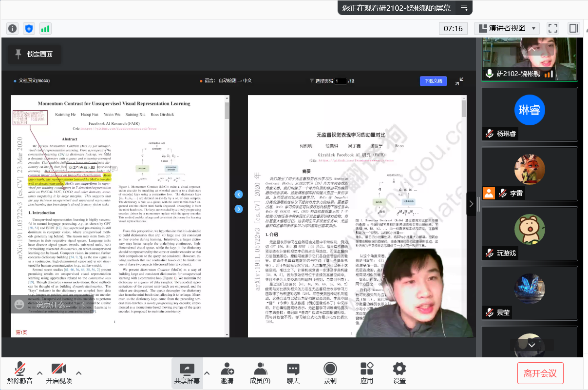Screen dimensions: 588x390
Task: Open 聊天 chat panel
Action: (x=293, y=373)
